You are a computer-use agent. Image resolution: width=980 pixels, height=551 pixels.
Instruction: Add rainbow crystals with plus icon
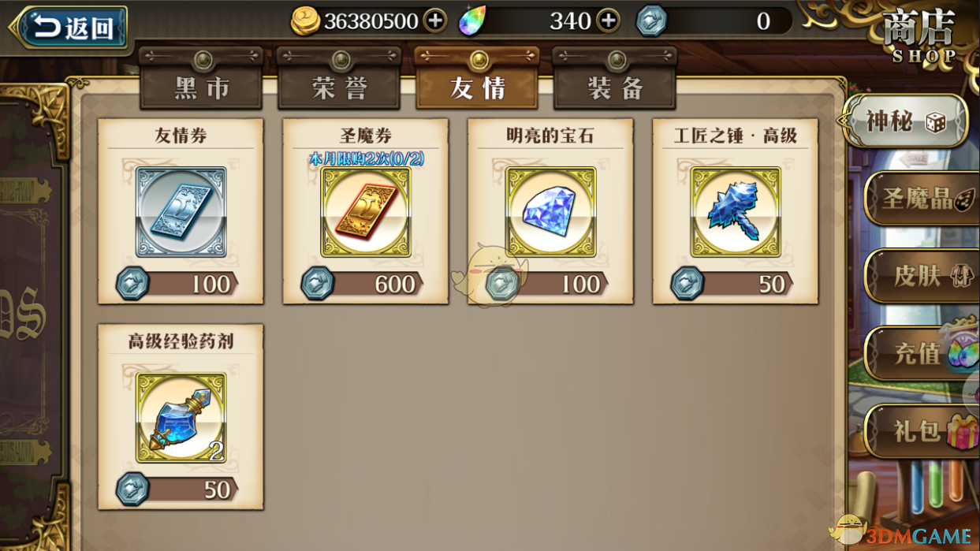tap(608, 20)
